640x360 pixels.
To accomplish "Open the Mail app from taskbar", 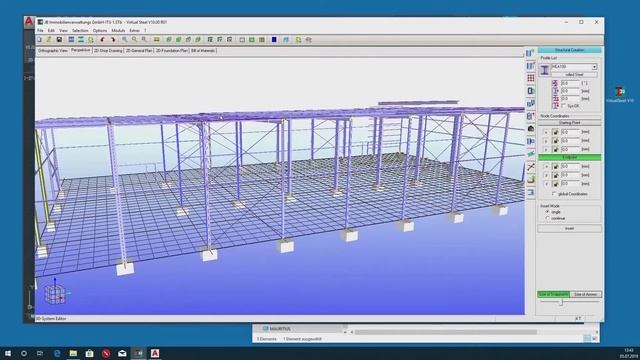I will [122, 353].
